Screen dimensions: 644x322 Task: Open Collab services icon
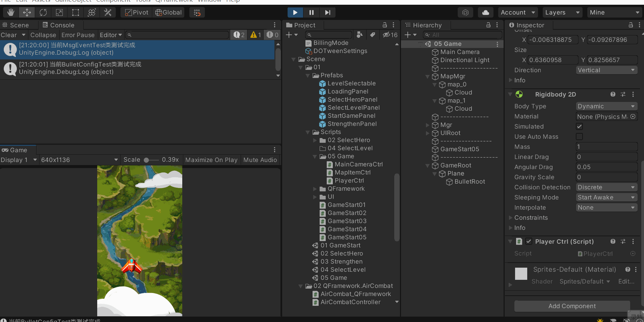[465, 12]
